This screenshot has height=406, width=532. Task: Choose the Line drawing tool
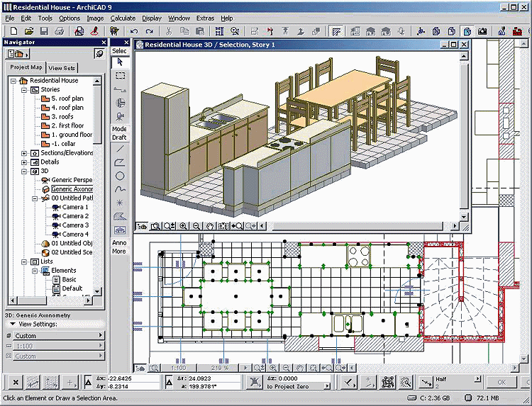(120, 149)
